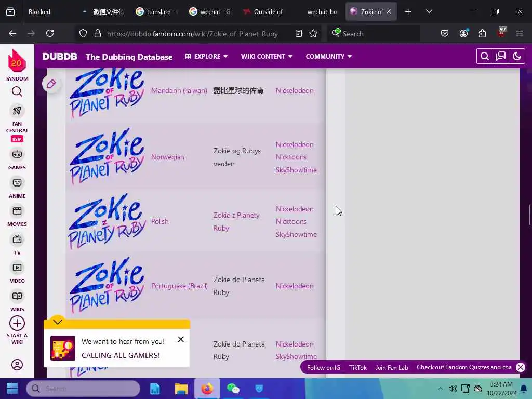Open Fan Central rocket icon
Screen dimensions: 532x399
pos(17,111)
